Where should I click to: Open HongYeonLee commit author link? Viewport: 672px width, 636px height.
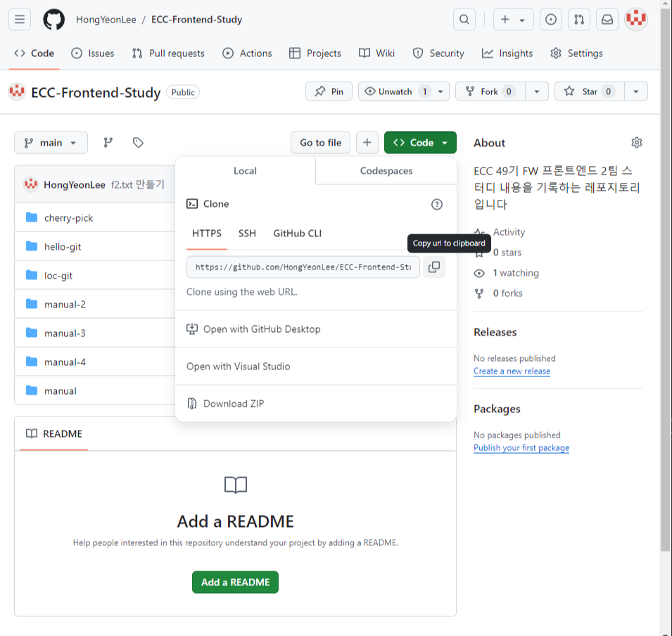pos(75,185)
